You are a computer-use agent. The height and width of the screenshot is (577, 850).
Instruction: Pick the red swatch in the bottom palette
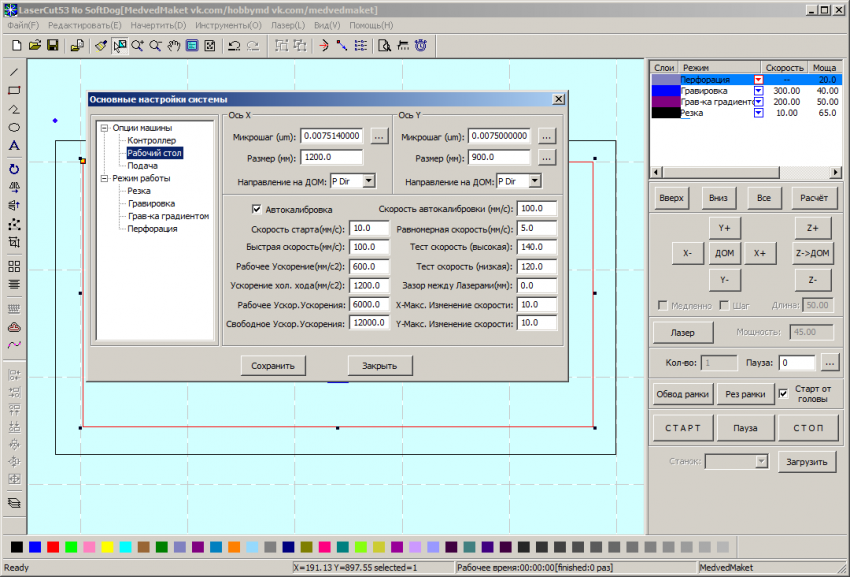coord(53,547)
